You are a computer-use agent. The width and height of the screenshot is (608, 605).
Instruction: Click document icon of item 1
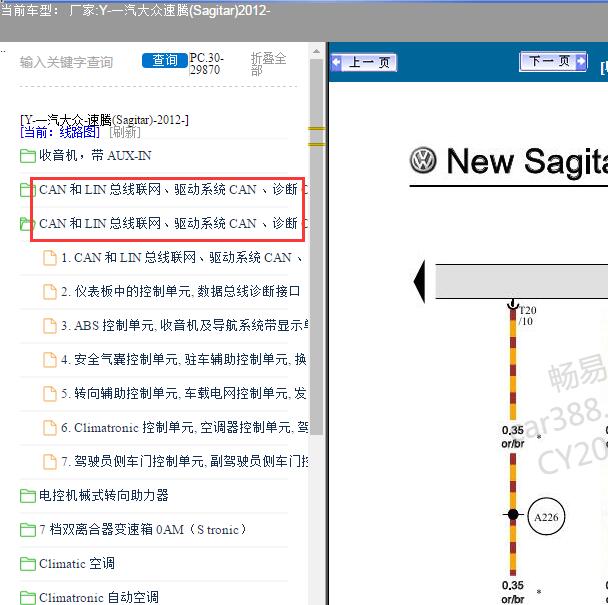50,258
